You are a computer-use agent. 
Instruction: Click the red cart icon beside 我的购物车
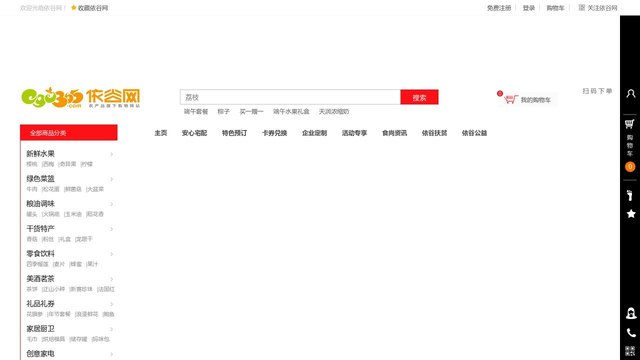click(511, 99)
